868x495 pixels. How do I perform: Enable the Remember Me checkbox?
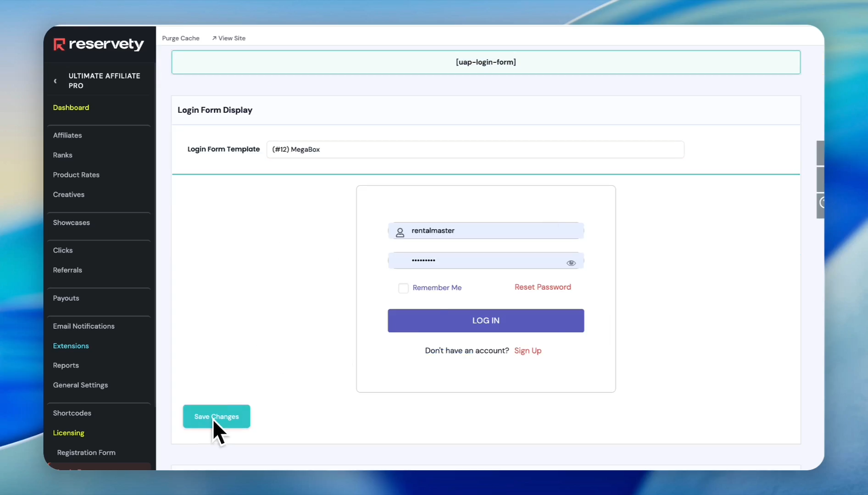pyautogui.click(x=403, y=288)
